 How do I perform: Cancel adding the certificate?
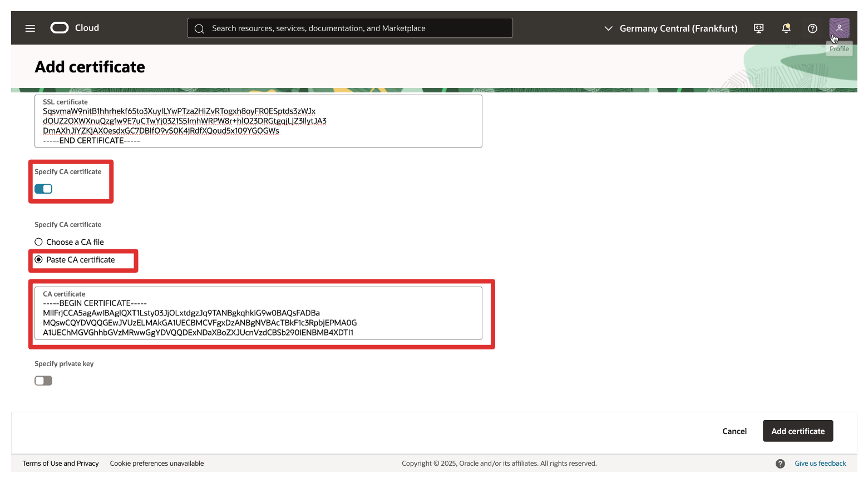(x=734, y=431)
